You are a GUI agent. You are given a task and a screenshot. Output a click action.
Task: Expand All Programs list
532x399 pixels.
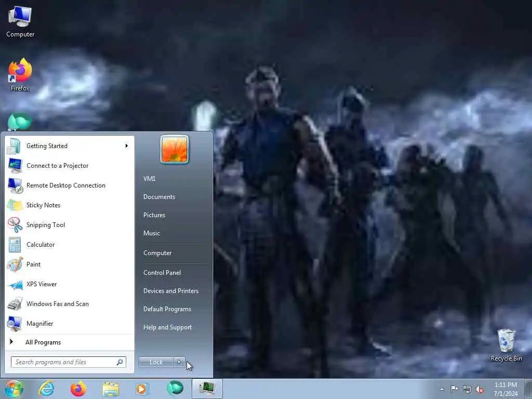pyautogui.click(x=70, y=342)
